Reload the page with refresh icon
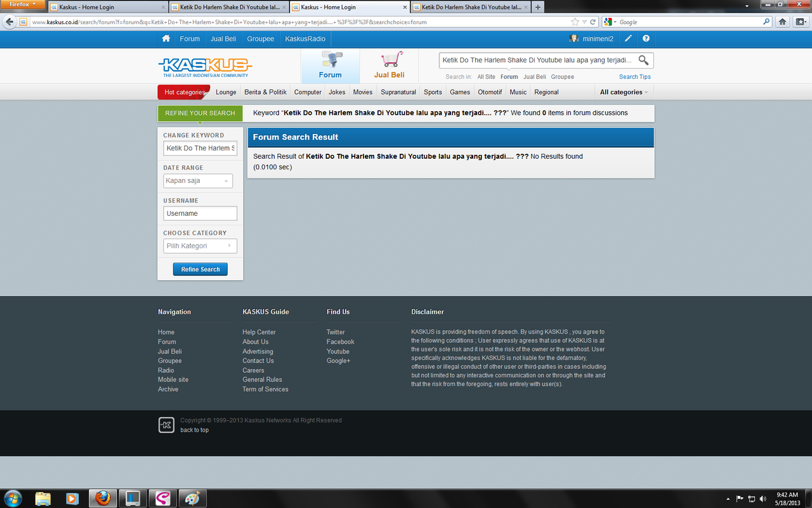The width and height of the screenshot is (812, 508). (x=593, y=22)
